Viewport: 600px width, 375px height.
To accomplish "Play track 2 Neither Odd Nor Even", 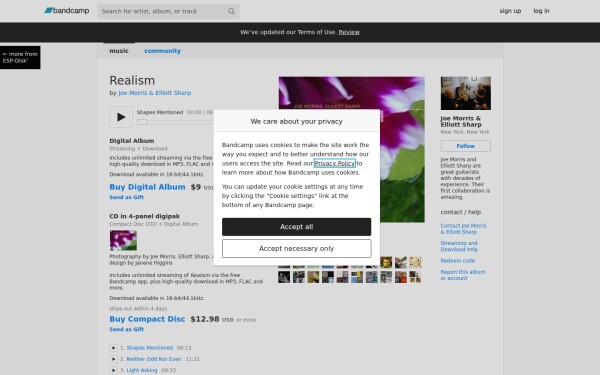I will point(113,359).
